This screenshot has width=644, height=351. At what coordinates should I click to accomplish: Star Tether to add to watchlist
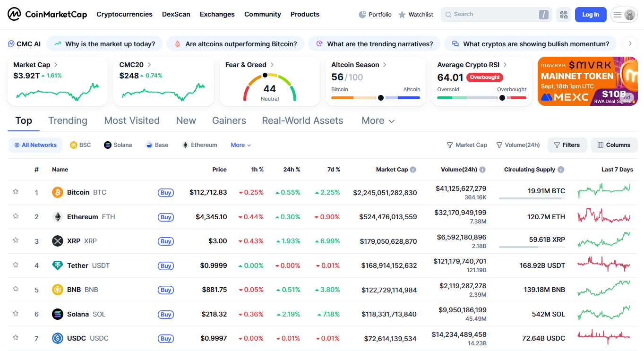click(x=16, y=265)
